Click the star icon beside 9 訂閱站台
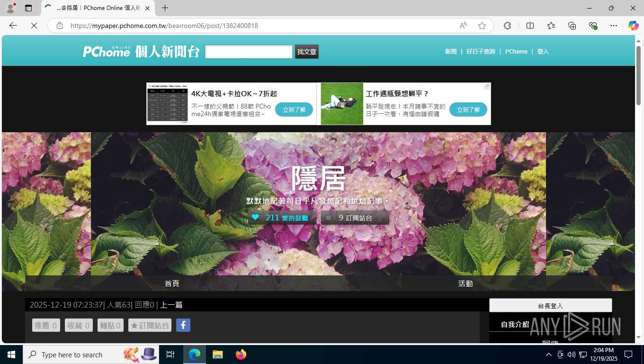This screenshot has width=644, height=364. (x=328, y=218)
